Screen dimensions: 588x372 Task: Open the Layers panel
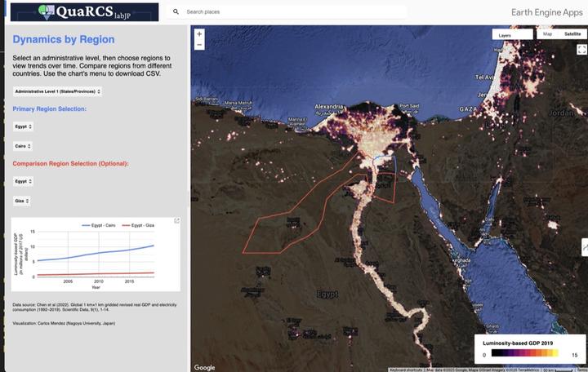(505, 35)
